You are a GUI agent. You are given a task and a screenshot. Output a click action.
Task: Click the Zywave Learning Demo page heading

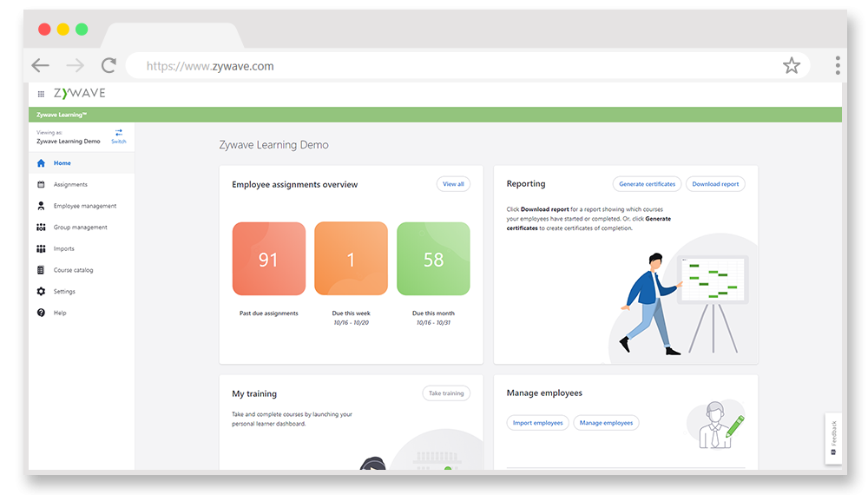click(x=274, y=144)
